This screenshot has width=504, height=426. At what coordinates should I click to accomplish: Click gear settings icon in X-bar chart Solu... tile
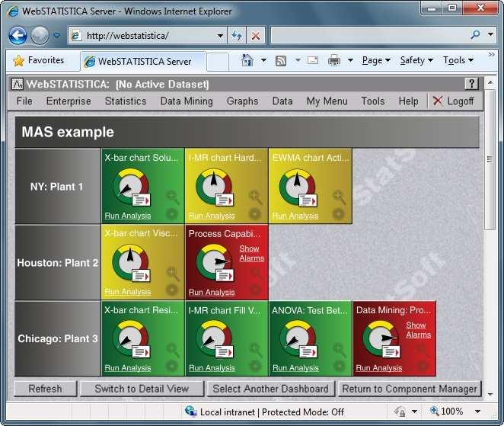[171, 213]
